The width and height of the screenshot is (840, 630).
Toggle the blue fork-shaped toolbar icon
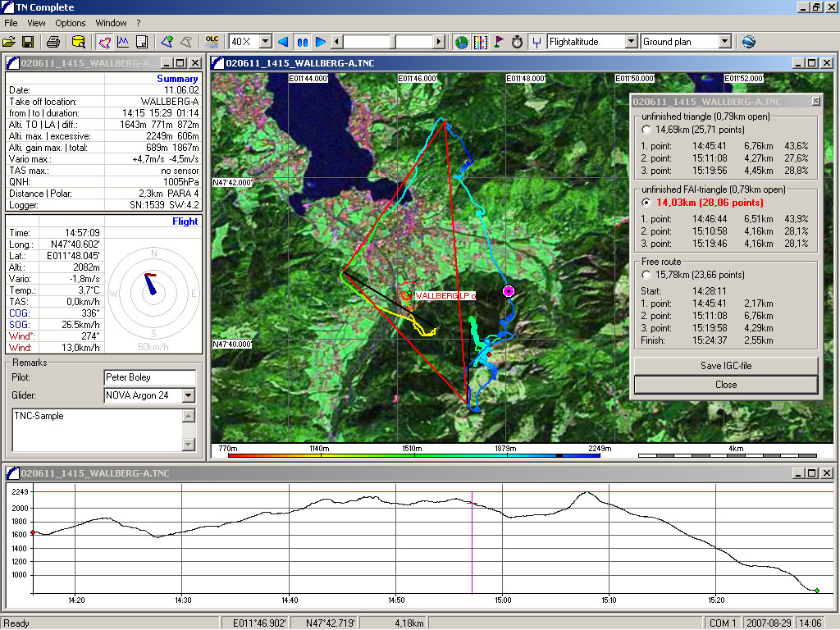536,42
